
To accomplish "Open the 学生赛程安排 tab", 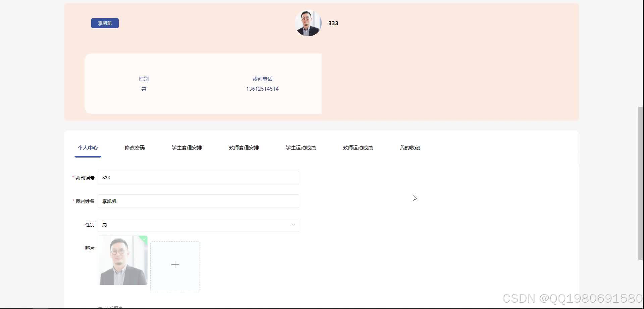I will (186, 147).
